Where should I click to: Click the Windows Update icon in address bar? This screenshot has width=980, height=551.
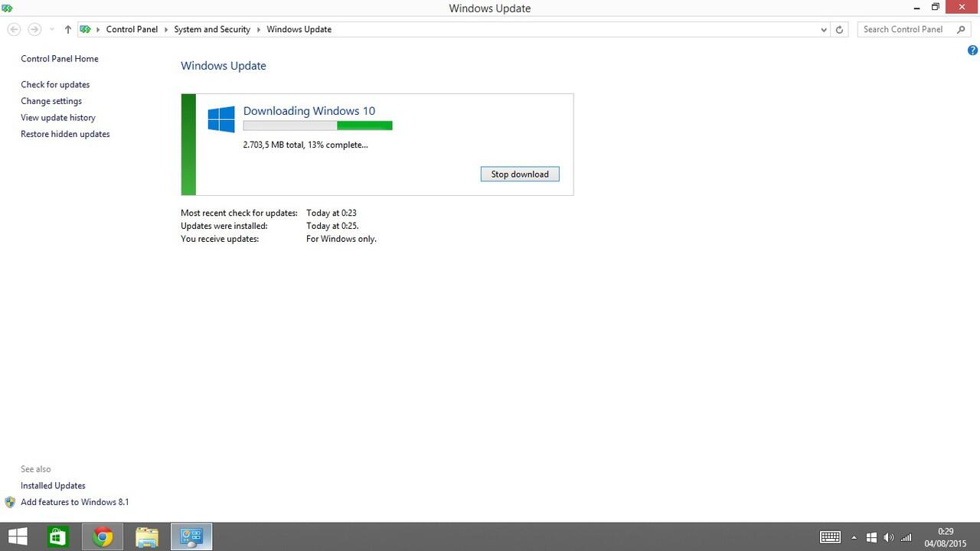pos(85,29)
